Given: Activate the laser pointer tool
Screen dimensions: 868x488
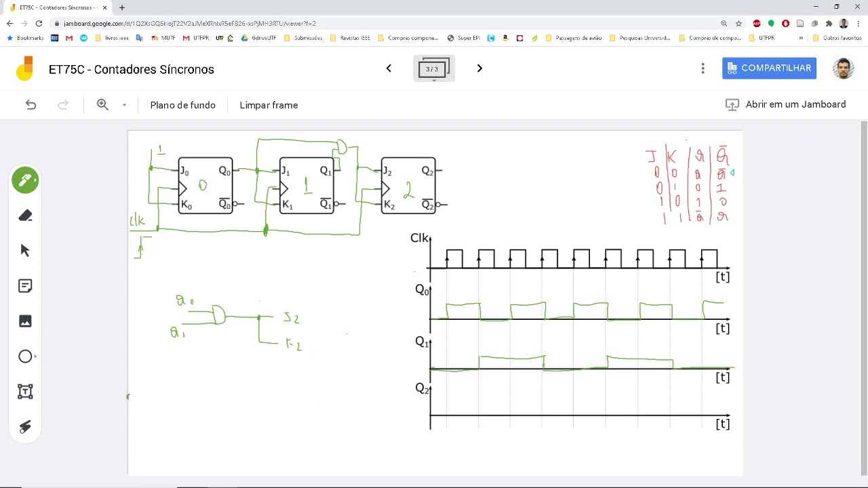Looking at the screenshot, I should click(25, 427).
